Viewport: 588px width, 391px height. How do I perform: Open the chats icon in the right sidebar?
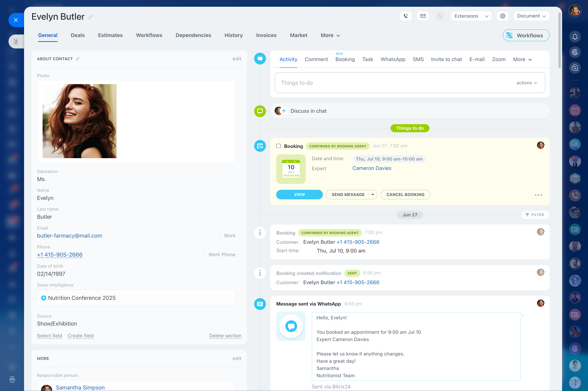pos(575,144)
